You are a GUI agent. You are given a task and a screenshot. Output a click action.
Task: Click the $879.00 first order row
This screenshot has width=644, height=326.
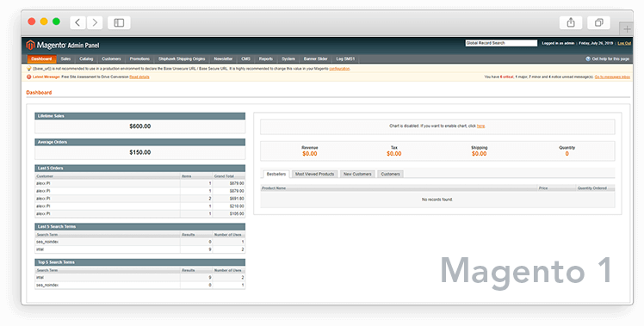click(x=140, y=183)
